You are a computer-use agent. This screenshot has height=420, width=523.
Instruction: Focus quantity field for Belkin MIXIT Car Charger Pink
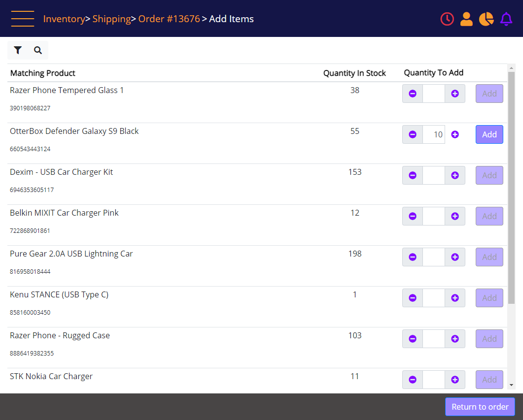coord(434,216)
